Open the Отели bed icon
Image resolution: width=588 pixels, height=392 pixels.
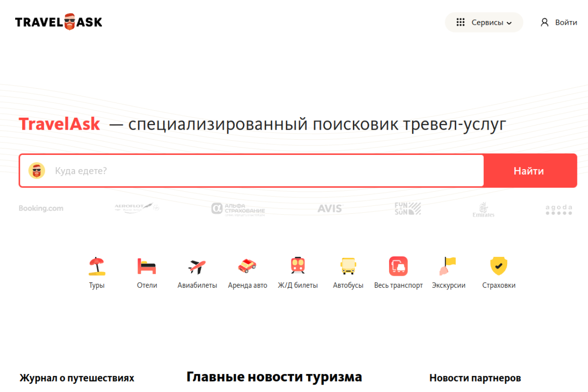point(147,267)
